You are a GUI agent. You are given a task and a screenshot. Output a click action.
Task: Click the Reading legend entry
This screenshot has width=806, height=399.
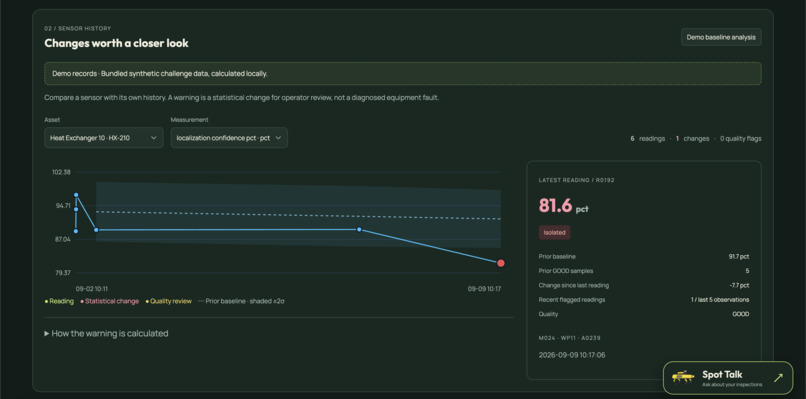tap(59, 301)
